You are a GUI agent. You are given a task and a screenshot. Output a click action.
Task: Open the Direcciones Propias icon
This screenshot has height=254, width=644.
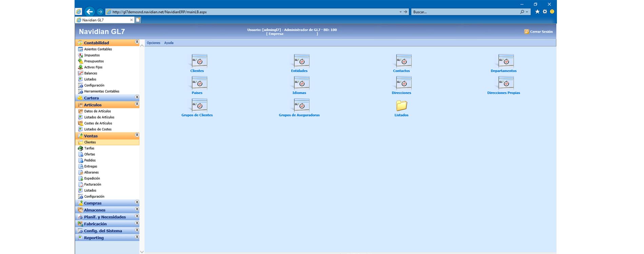point(505,83)
